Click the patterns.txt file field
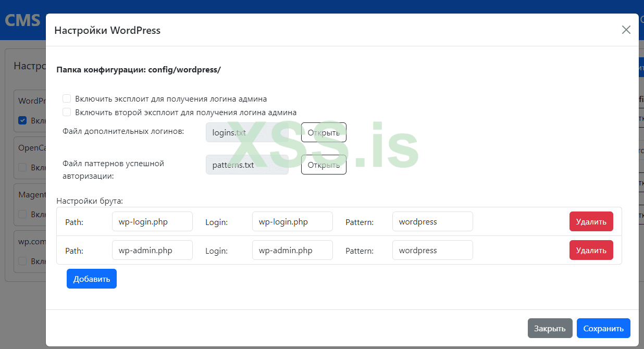Screen dimensions: 644x349 tap(247, 165)
